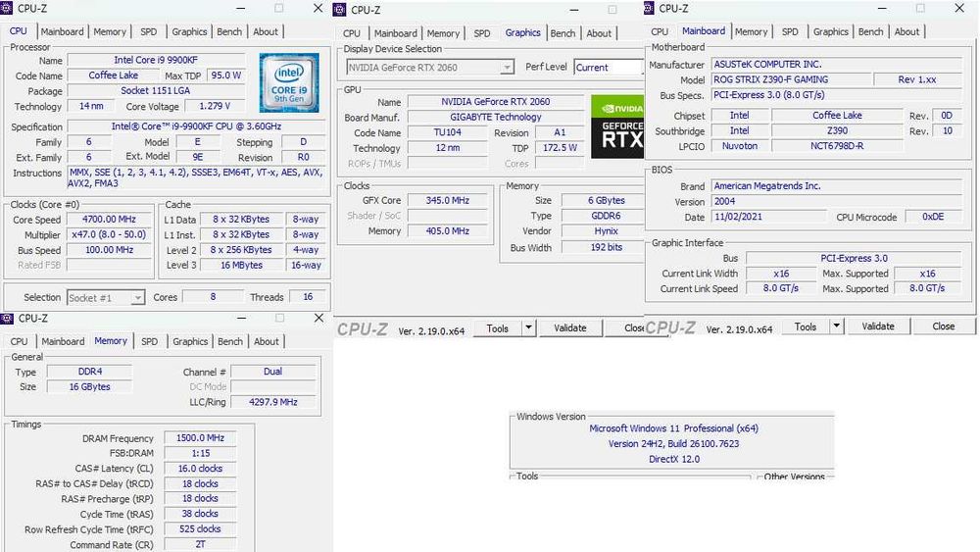Viewport: 980px width, 552px height.
Task: Open Mainboard tab in the Graphics window
Action: [396, 33]
